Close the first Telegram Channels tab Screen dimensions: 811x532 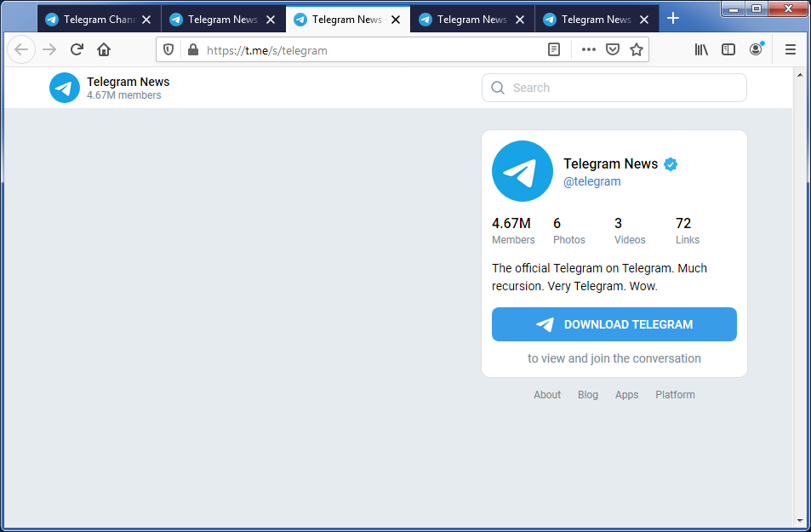(x=146, y=20)
